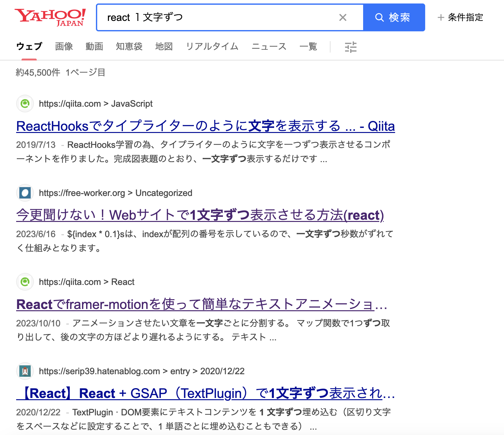Click the 2023/6/16 index snippet text
This screenshot has height=435, width=504.
coord(205,241)
